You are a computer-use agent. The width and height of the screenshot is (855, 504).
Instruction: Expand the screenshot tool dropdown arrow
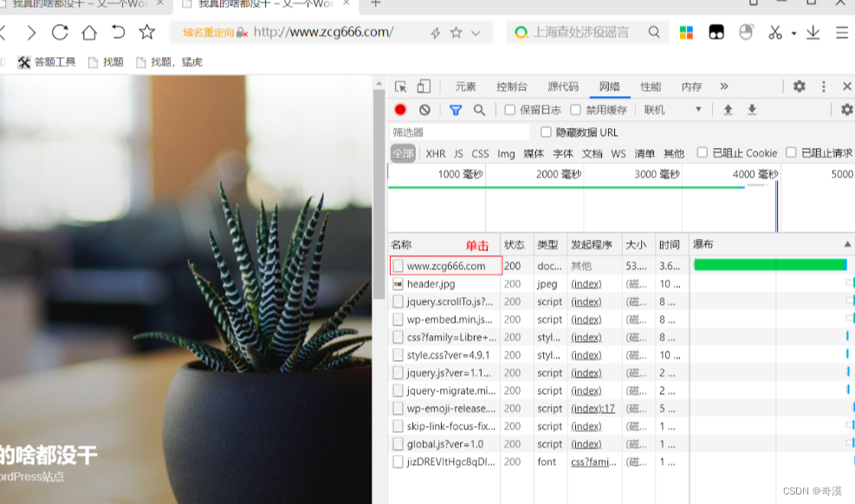coord(793,34)
